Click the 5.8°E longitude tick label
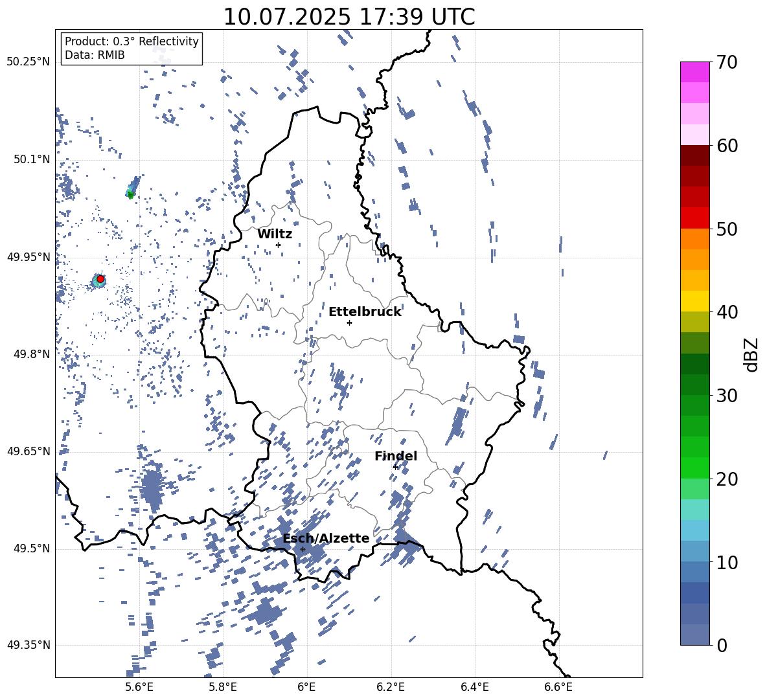 (223, 687)
